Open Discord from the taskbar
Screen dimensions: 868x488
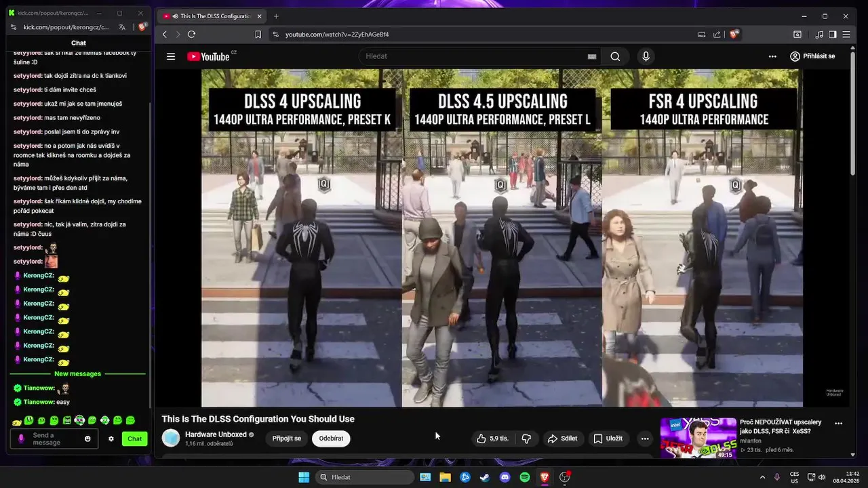(x=505, y=477)
